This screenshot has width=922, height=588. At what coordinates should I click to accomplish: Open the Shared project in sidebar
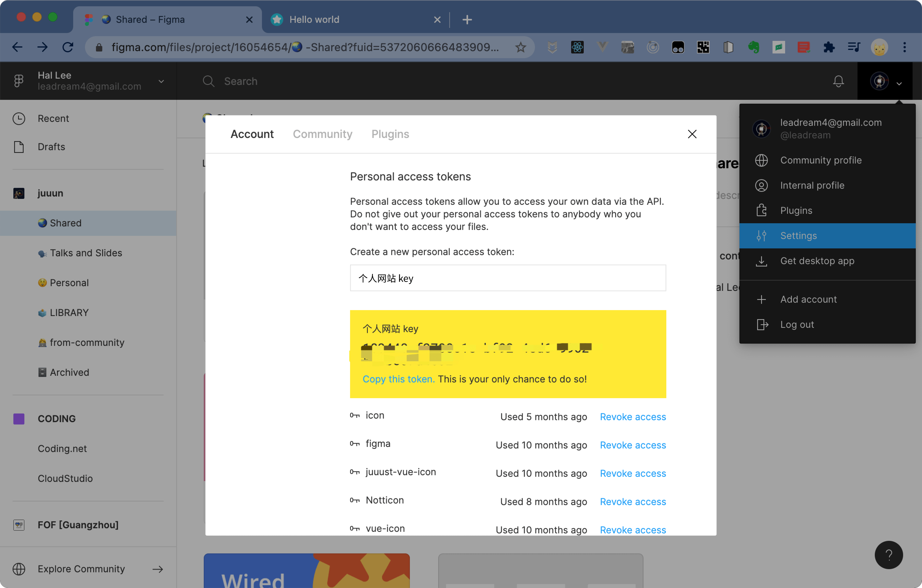88,223
